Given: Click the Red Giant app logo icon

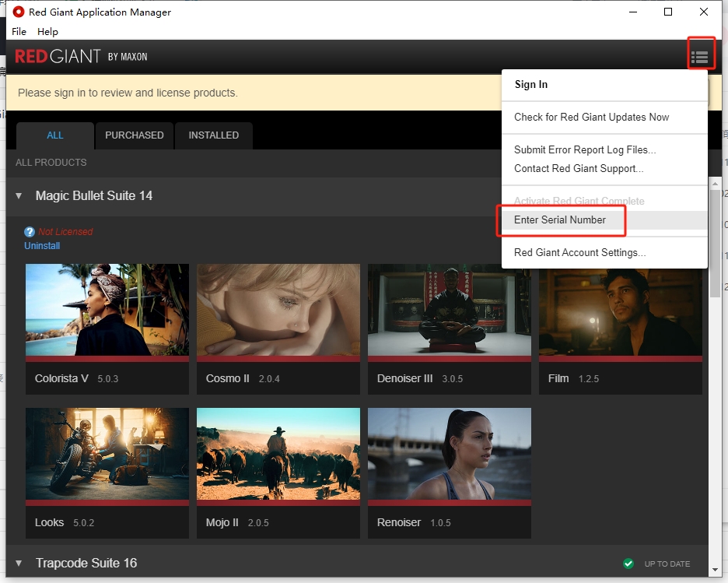Looking at the screenshot, I should [18, 12].
